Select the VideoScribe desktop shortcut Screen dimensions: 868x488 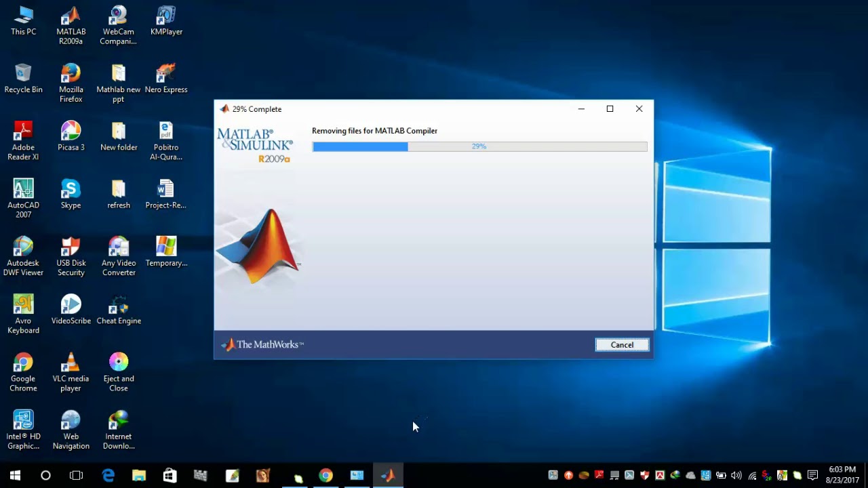point(71,310)
